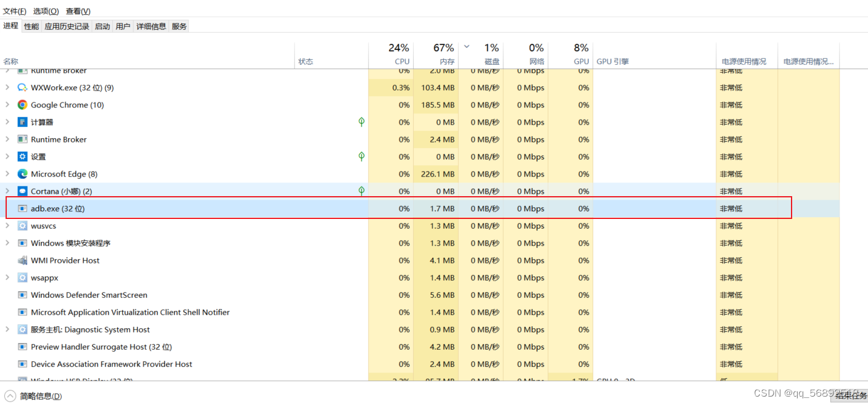Expand the WXWork.exe process group
Viewport: 868px width, 404px height.
[x=7, y=88]
